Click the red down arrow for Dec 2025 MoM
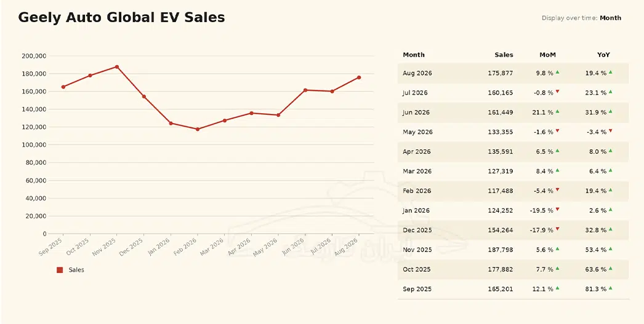Image resolution: width=644 pixels, height=324 pixels. [557, 229]
